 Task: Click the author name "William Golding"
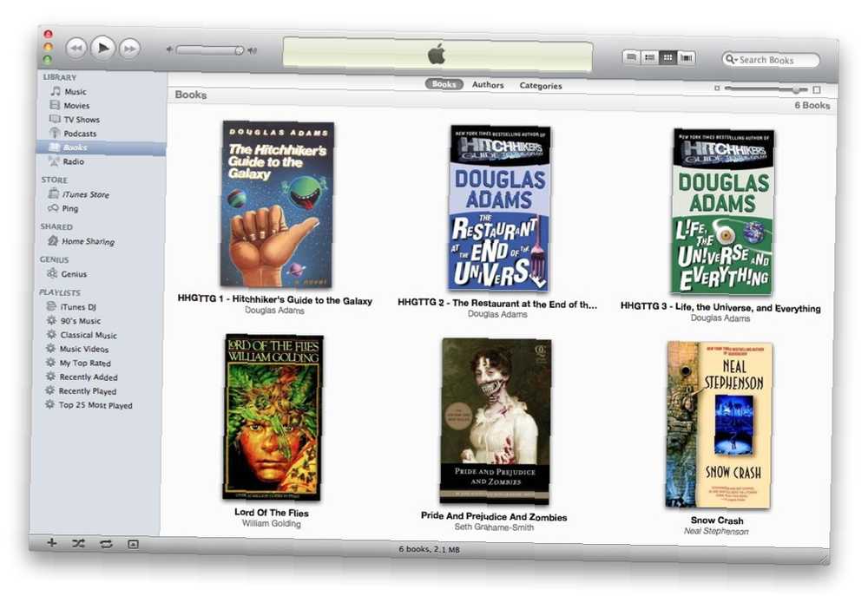[271, 523]
